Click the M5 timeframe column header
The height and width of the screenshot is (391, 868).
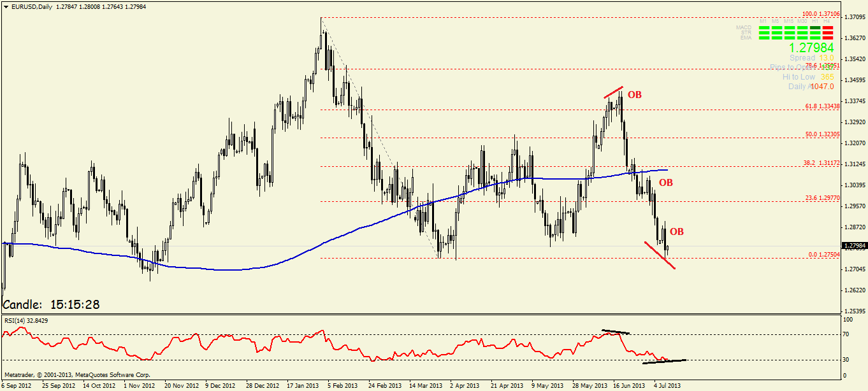[776, 21]
